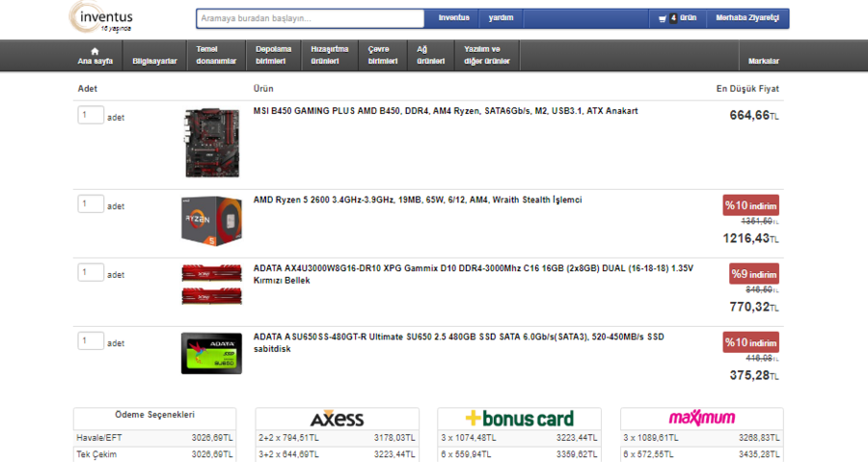Screen dimensions: 868x462
Task: Open Hızagırtma ürünleri menu
Action: coord(330,56)
